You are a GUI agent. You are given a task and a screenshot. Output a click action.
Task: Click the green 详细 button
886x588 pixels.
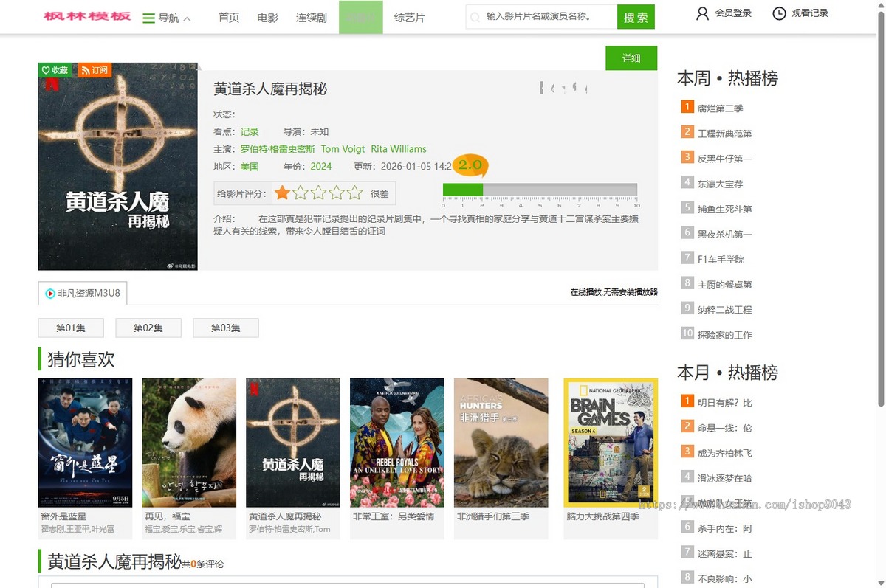click(x=631, y=58)
